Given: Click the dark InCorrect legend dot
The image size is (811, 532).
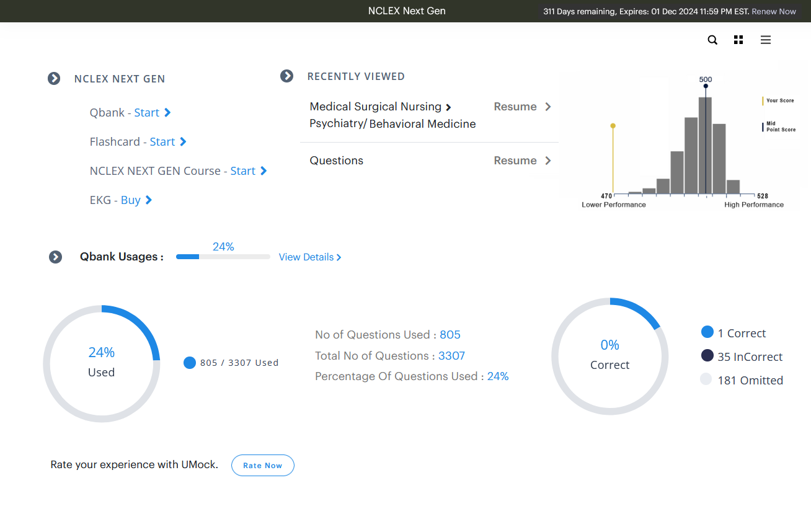Looking at the screenshot, I should [x=707, y=356].
